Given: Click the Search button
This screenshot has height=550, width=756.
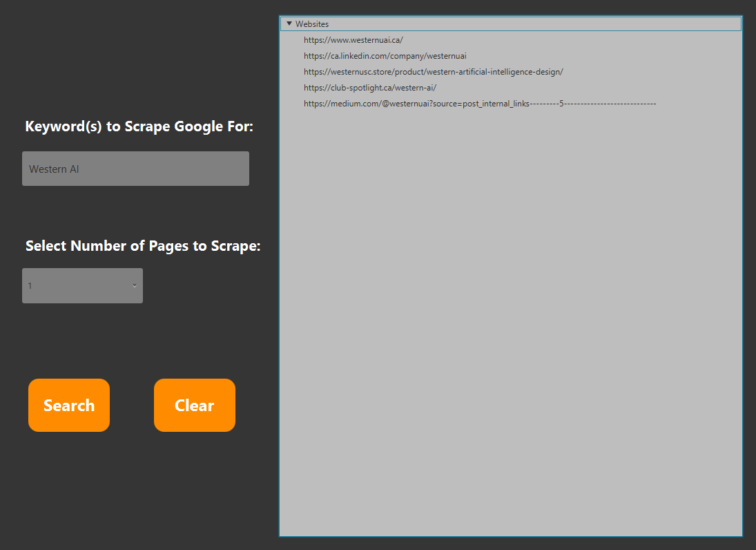Looking at the screenshot, I should (x=68, y=405).
